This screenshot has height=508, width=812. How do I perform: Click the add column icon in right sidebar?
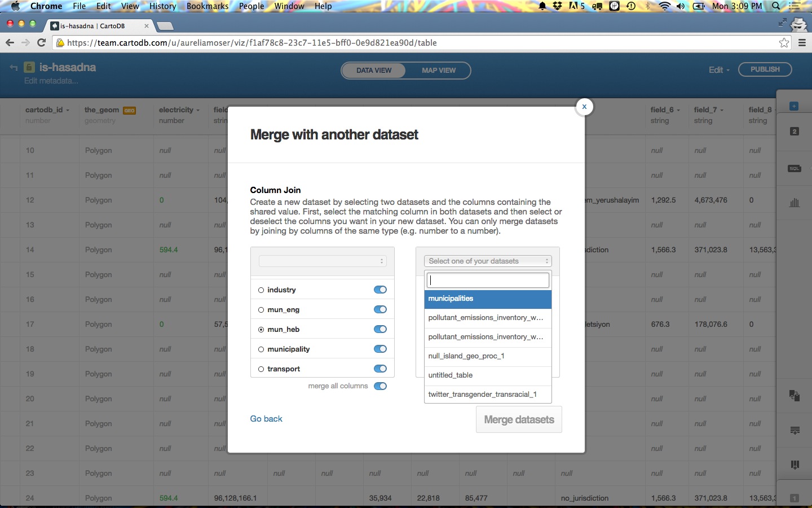[x=795, y=465]
